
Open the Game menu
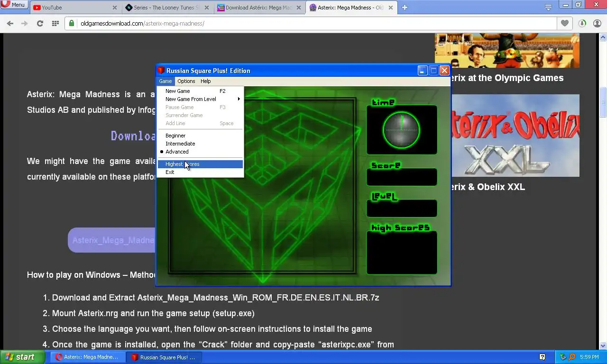[x=165, y=81]
